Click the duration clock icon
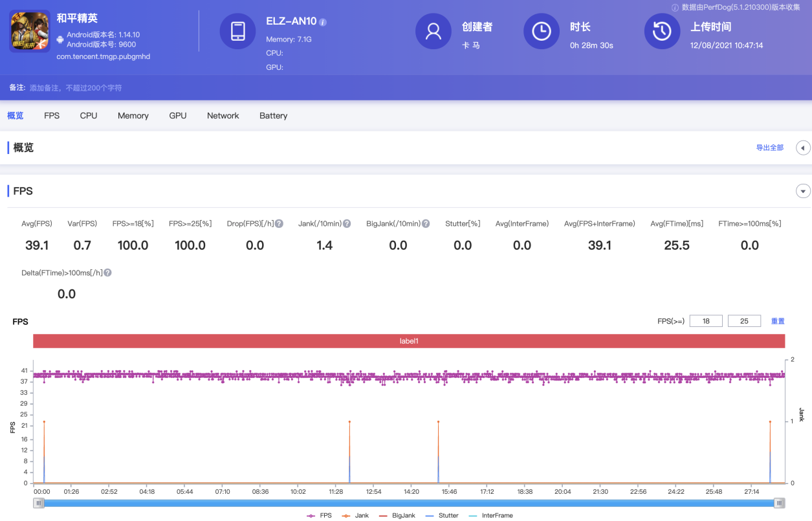Screen dimensions: 812x521 point(541,31)
